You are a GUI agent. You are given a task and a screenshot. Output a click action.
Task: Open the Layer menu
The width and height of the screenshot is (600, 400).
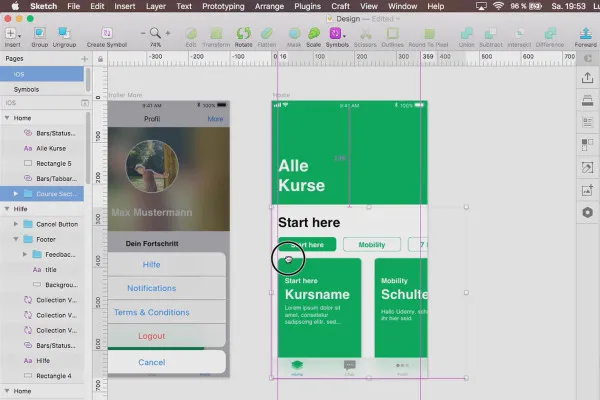(156, 6)
